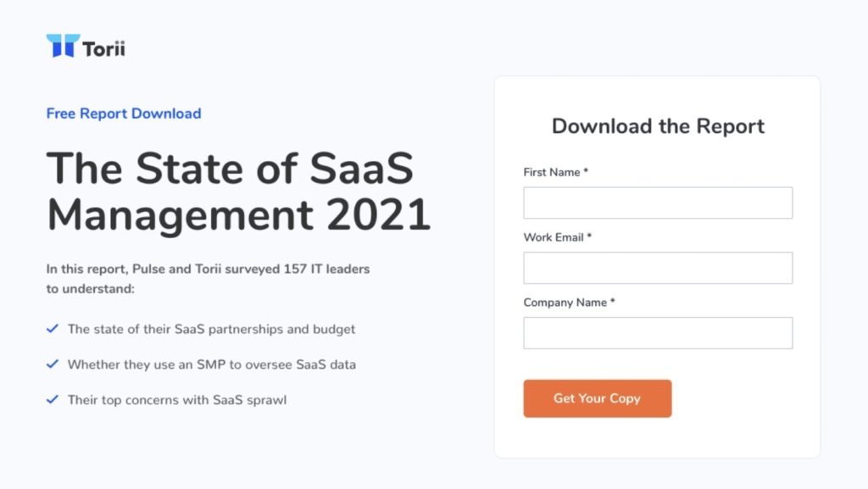Click the checkmark beside SaaS sprawl concerns
Screen dimensions: 868x489
pos(53,399)
